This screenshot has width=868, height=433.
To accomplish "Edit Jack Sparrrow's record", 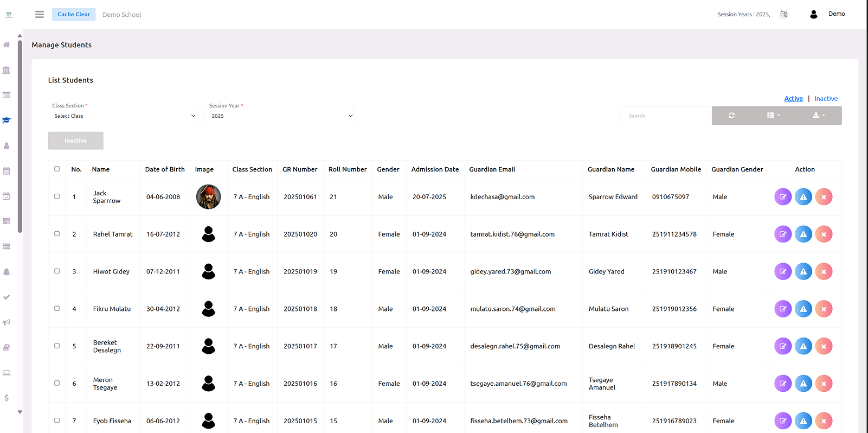I will coord(782,197).
